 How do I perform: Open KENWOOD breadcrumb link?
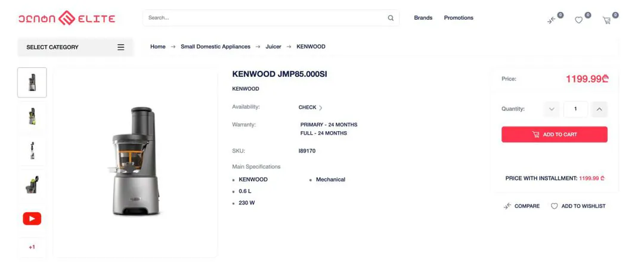pos(311,47)
